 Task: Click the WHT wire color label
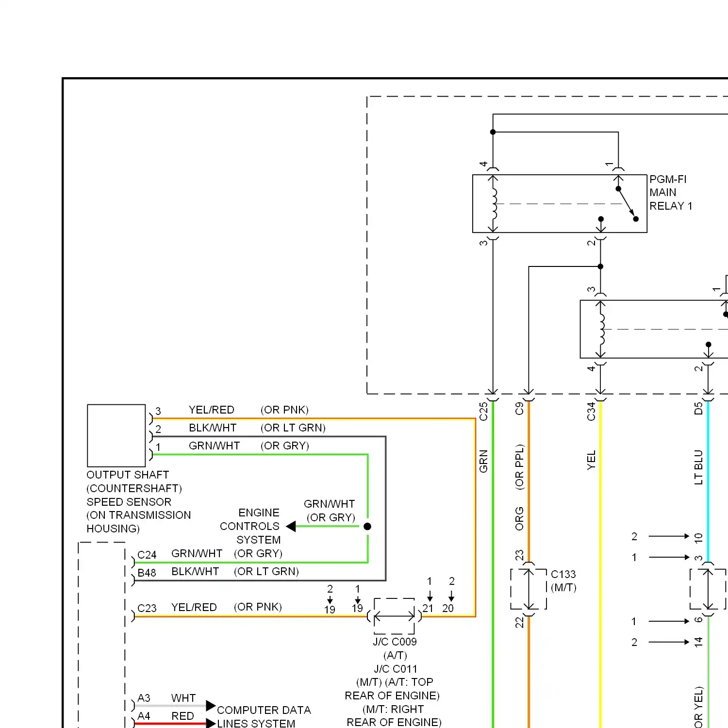point(183,698)
